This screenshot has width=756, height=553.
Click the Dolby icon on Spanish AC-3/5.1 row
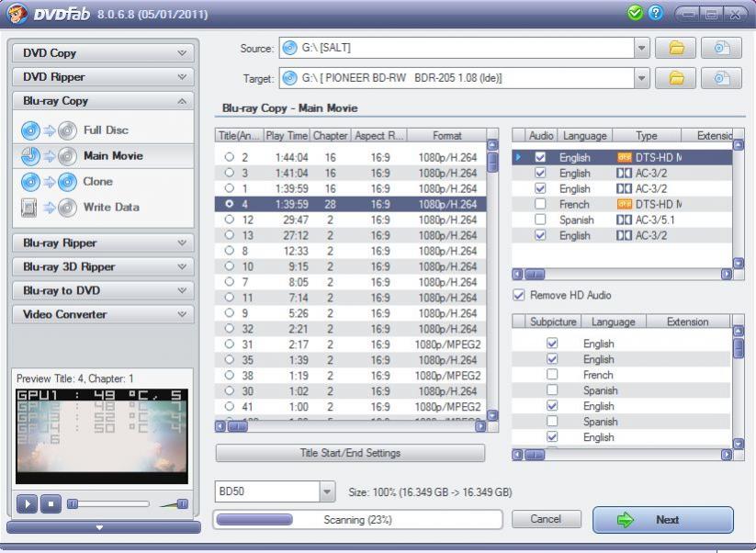coord(625,220)
